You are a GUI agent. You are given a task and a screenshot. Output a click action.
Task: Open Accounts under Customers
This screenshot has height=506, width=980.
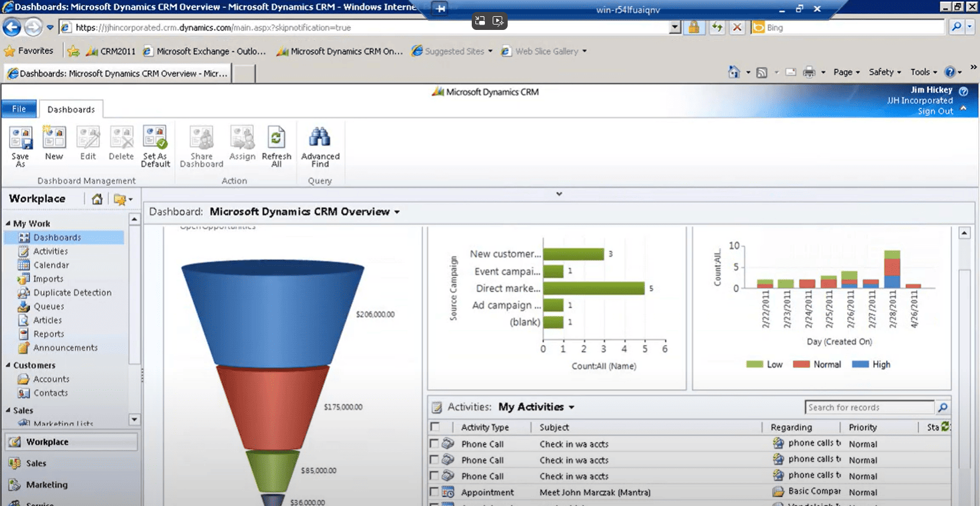click(x=51, y=379)
